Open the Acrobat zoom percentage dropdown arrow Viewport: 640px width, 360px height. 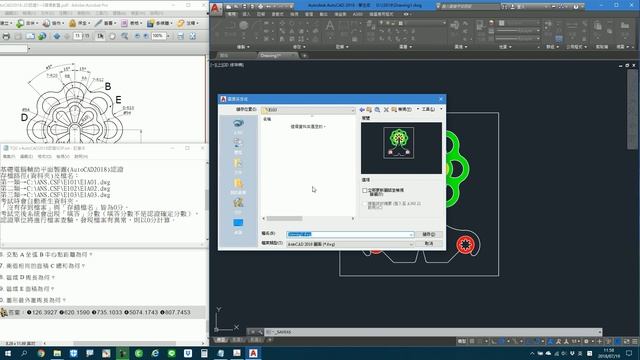click(168, 36)
